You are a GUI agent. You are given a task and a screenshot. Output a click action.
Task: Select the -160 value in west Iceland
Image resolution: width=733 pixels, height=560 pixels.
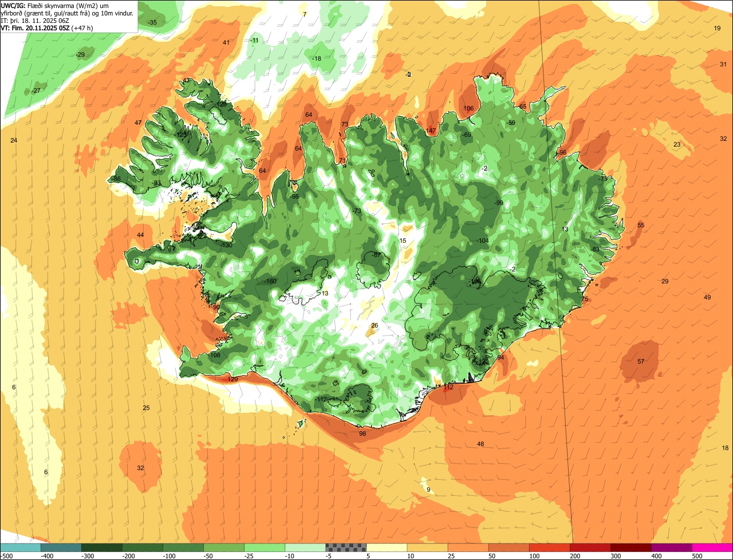coord(269,282)
